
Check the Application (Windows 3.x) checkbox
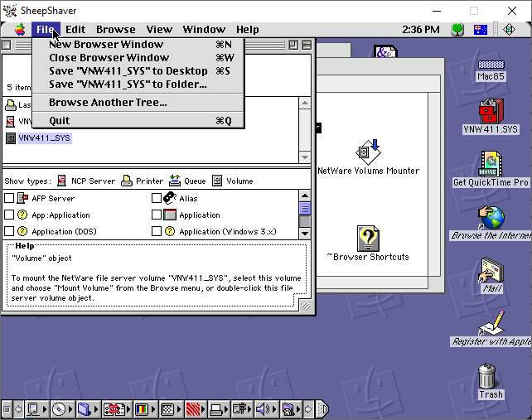157,231
